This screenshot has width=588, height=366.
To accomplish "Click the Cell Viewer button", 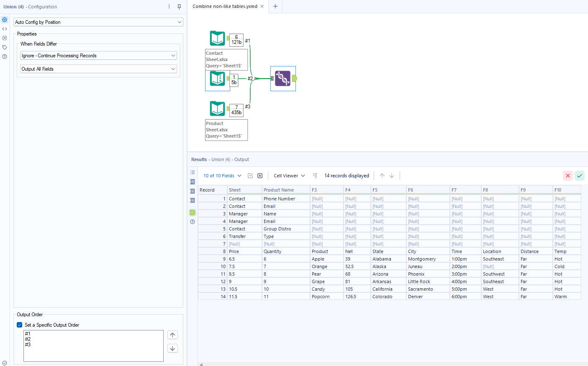I will 288,176.
